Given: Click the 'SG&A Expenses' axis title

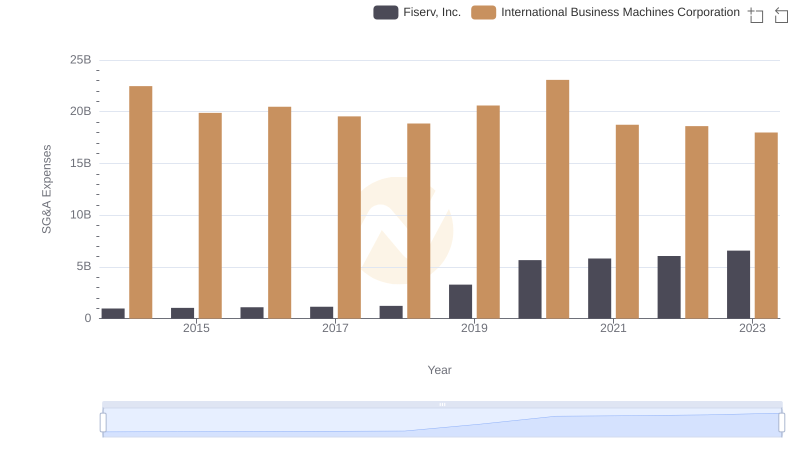Looking at the screenshot, I should 46,189.
